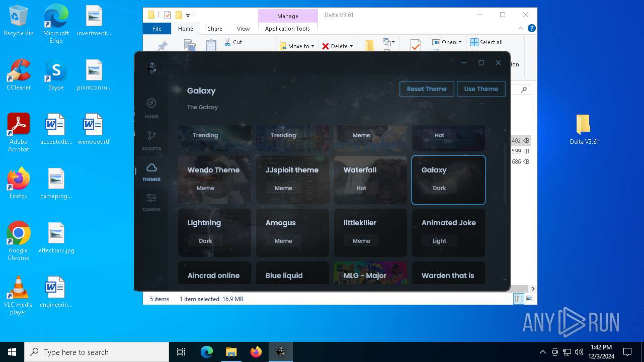Click the theme list scrollbar in Delta window
644x362 pixels.
coord(505,173)
